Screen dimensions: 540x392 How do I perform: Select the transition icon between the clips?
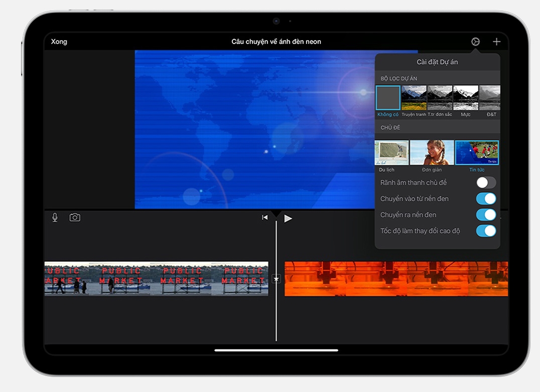[x=276, y=279]
